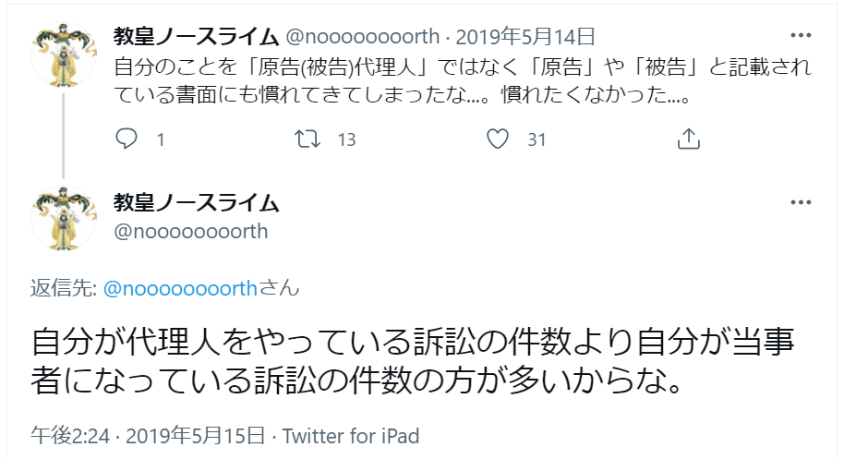The image size is (868, 459).
Task: Click the gray @nooooooorth handle under second name
Action: pyautogui.click(x=190, y=232)
